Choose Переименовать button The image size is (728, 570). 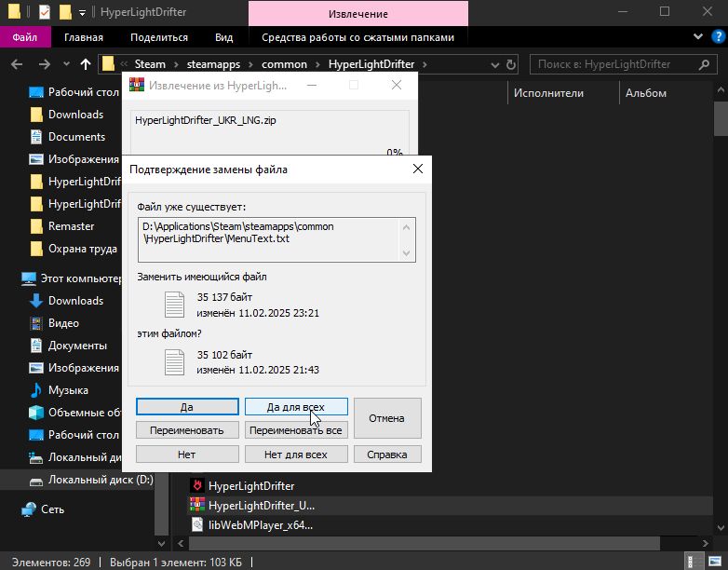pyautogui.click(x=187, y=430)
